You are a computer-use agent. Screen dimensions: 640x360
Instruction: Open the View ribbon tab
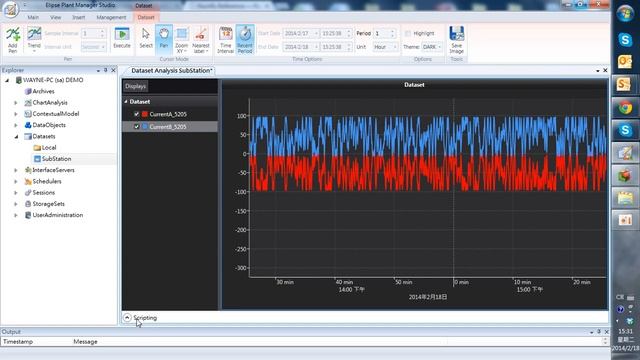coord(56,18)
